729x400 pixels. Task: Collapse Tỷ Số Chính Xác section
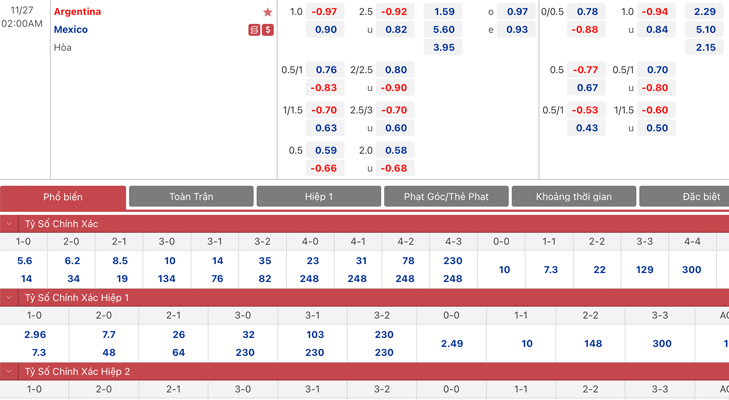pos(9,224)
